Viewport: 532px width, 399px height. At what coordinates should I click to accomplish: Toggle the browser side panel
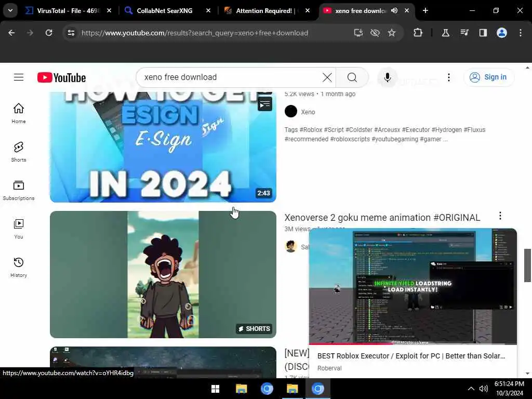483,33
